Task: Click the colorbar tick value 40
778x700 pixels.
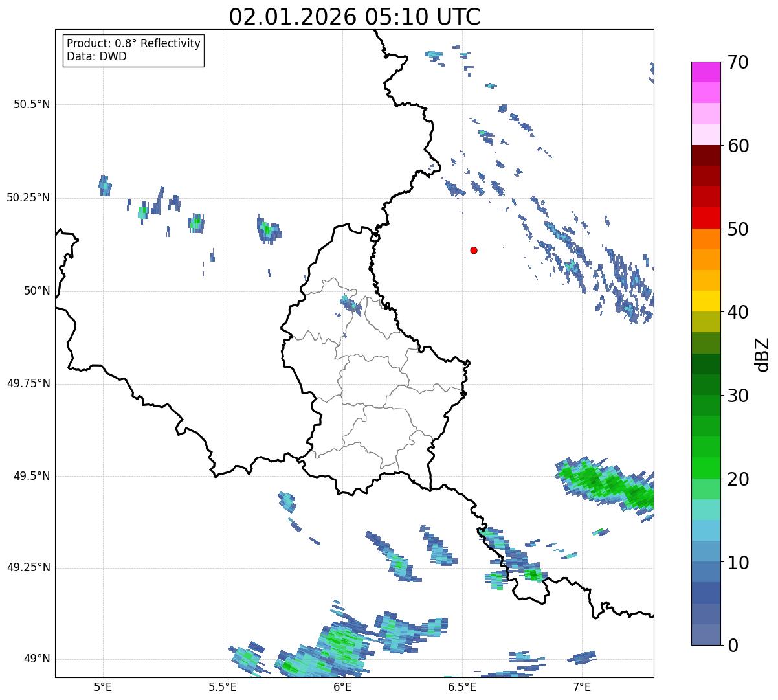Action: (738, 312)
